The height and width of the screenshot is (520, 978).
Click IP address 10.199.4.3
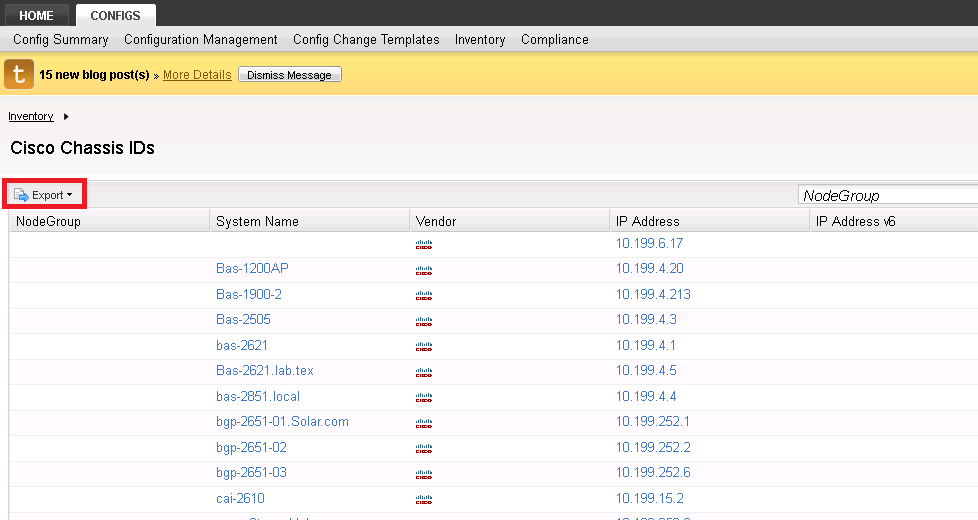(x=646, y=319)
